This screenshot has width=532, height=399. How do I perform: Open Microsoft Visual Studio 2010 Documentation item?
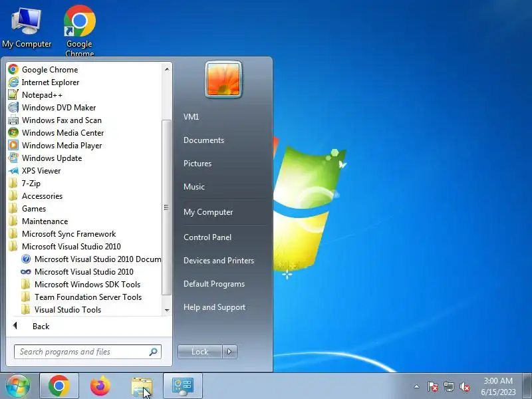91,259
